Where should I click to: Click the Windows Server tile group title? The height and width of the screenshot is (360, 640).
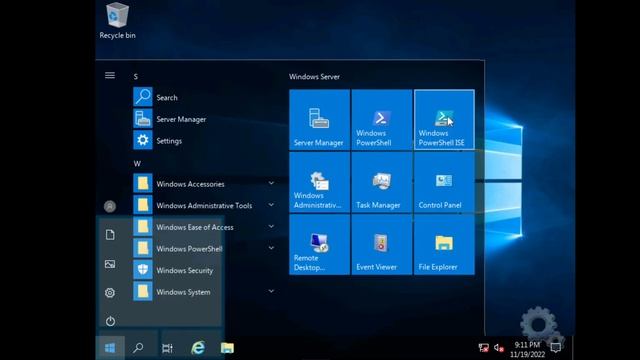tap(314, 77)
